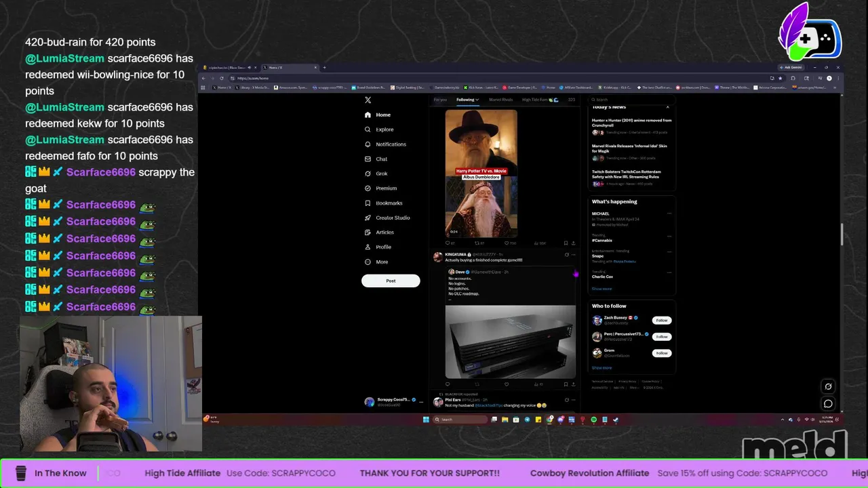Click the Ask Gemini button
The height and width of the screenshot is (488, 868).
[793, 68]
